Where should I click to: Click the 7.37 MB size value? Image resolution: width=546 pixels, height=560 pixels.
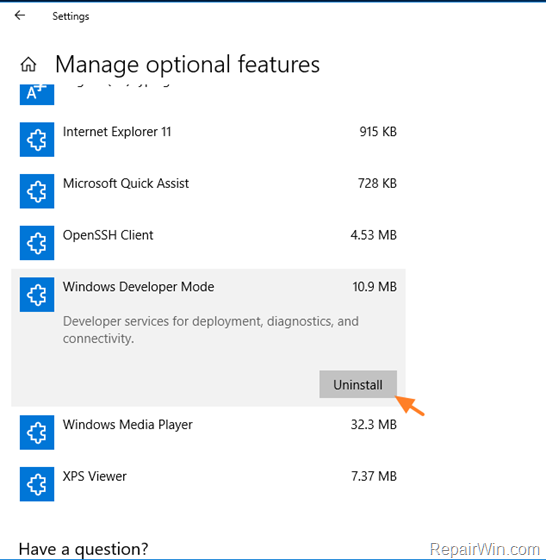[374, 476]
